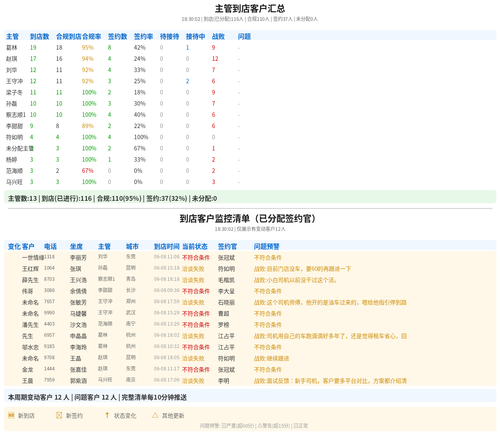Click the 89% compliance rate

point(88,126)
